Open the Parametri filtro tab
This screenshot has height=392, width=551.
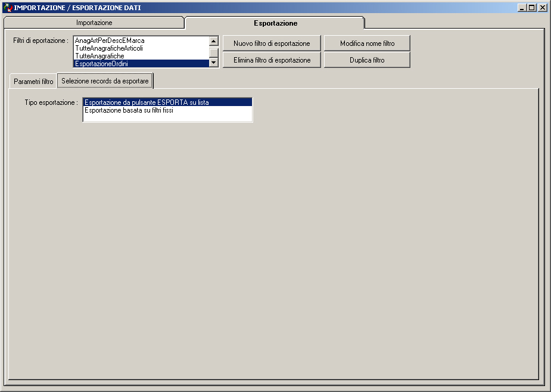pos(33,82)
